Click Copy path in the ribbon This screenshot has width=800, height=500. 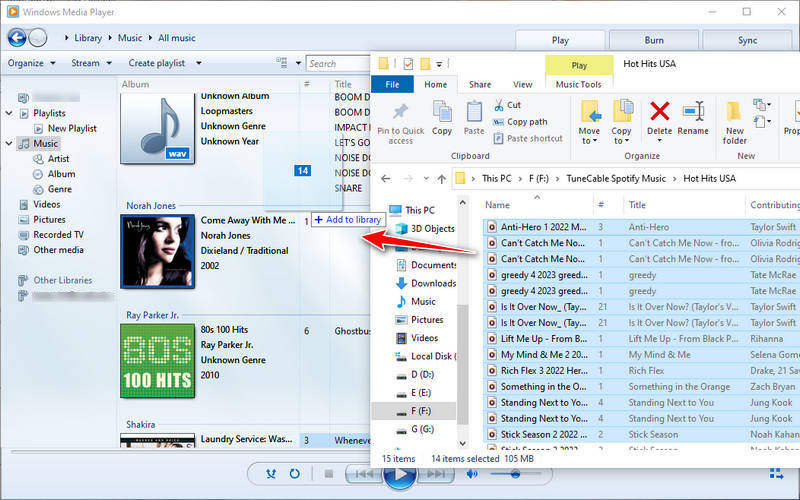click(x=520, y=121)
